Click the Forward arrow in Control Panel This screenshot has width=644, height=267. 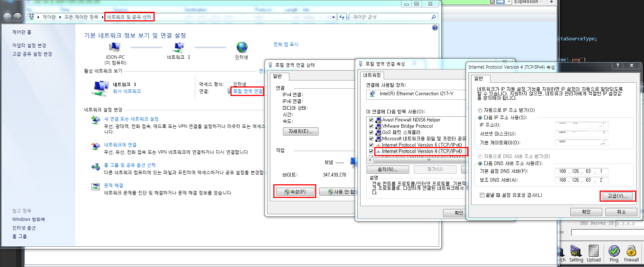[17, 17]
